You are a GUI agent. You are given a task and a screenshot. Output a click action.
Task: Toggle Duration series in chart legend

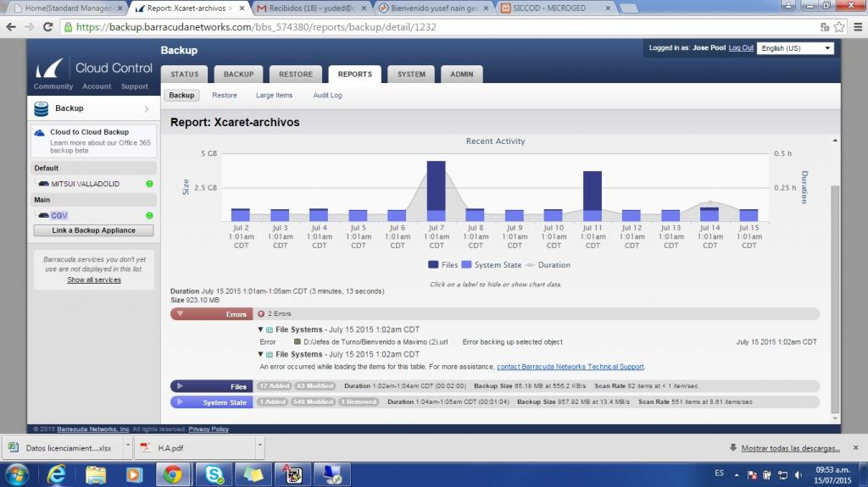(548, 265)
